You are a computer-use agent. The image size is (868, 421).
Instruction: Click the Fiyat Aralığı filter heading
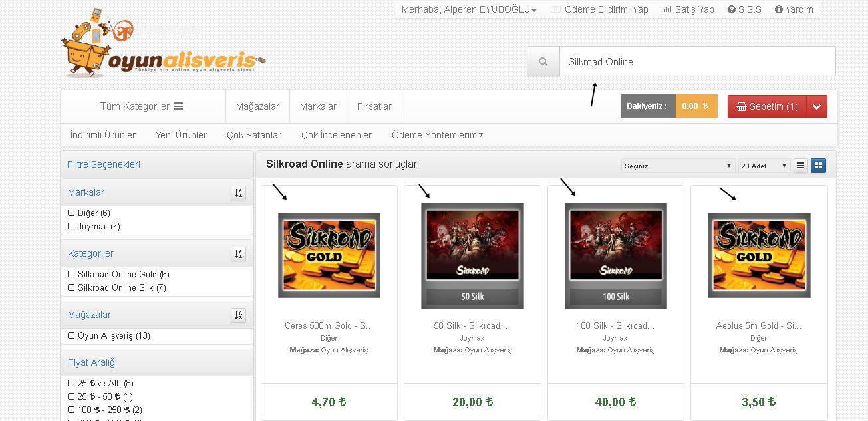point(92,362)
